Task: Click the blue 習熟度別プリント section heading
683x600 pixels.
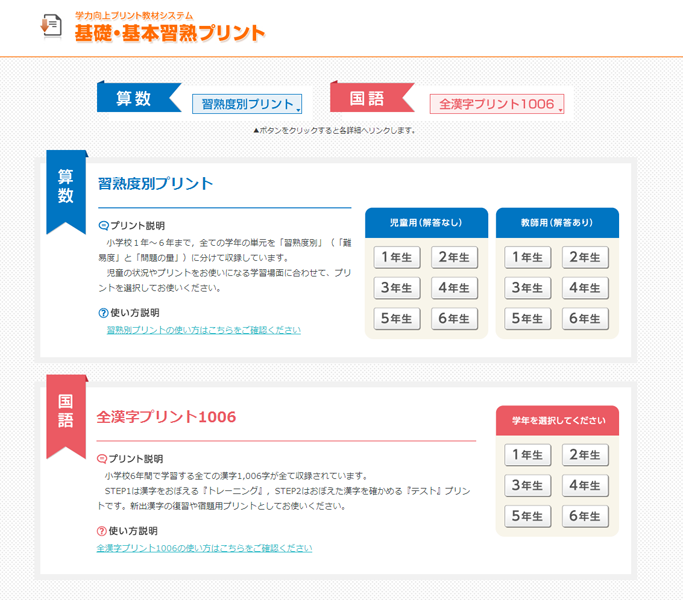Action: coord(156,183)
